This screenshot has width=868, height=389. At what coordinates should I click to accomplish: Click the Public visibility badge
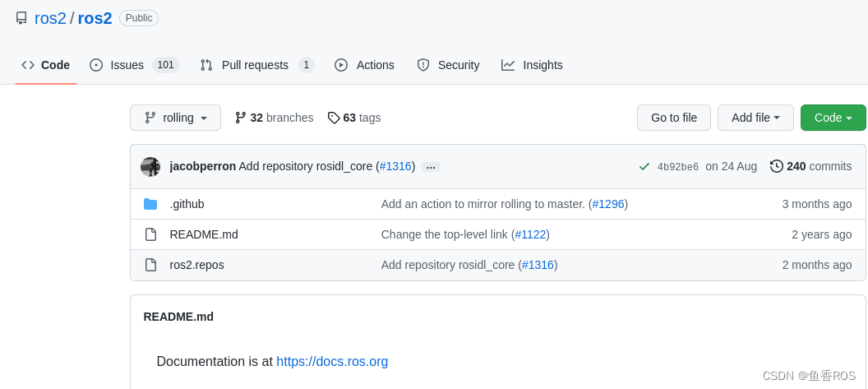(x=139, y=18)
